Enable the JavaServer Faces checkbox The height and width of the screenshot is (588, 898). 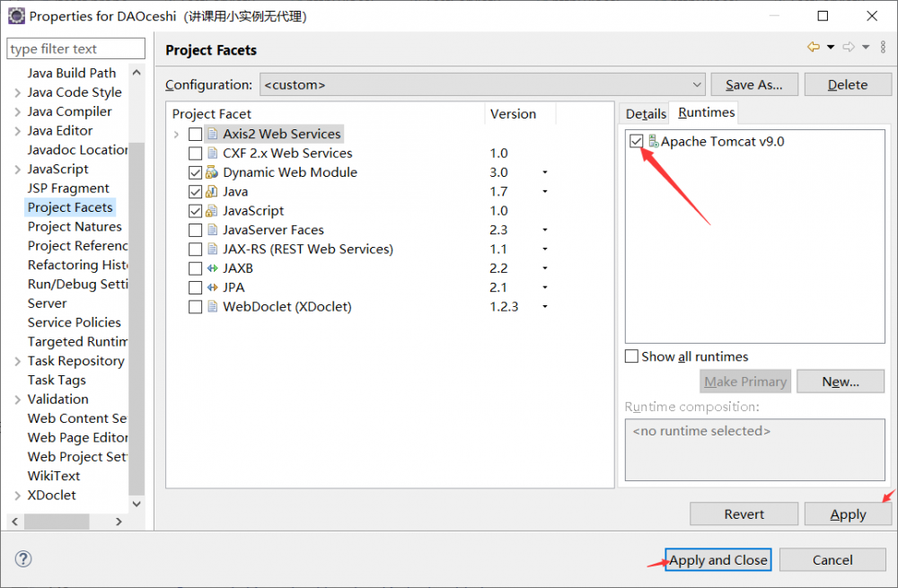(195, 230)
